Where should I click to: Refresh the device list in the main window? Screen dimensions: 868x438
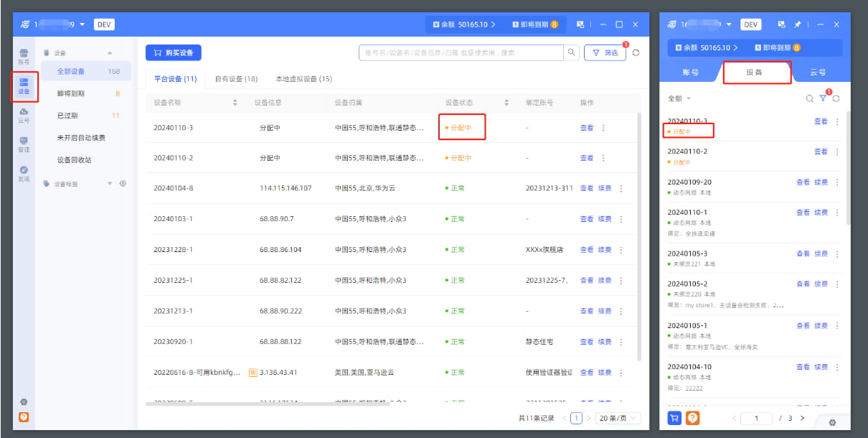tap(636, 52)
